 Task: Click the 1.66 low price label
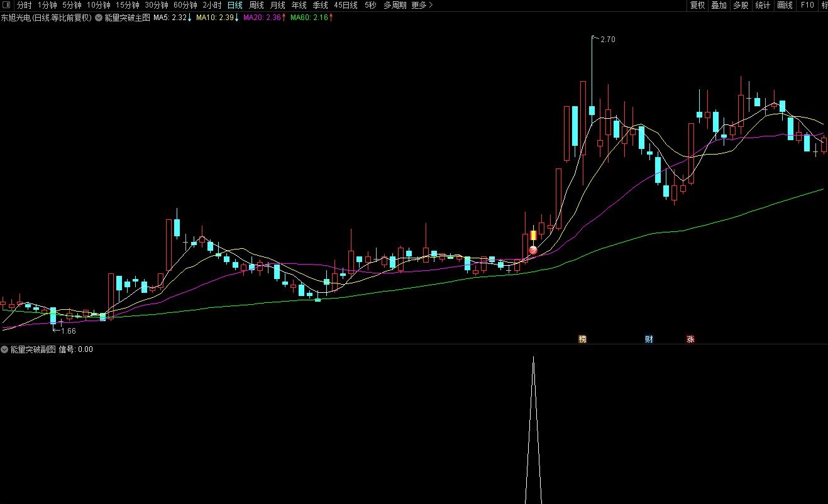68,331
